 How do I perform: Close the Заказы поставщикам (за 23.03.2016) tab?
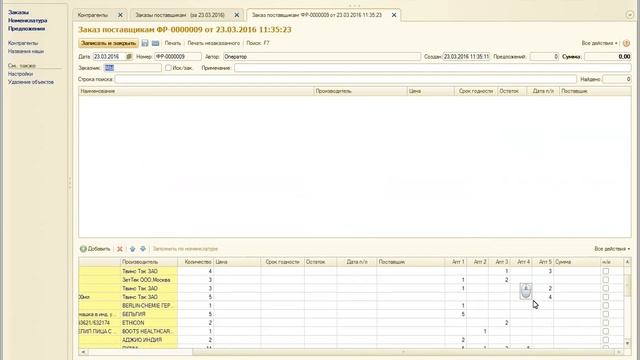(x=237, y=15)
